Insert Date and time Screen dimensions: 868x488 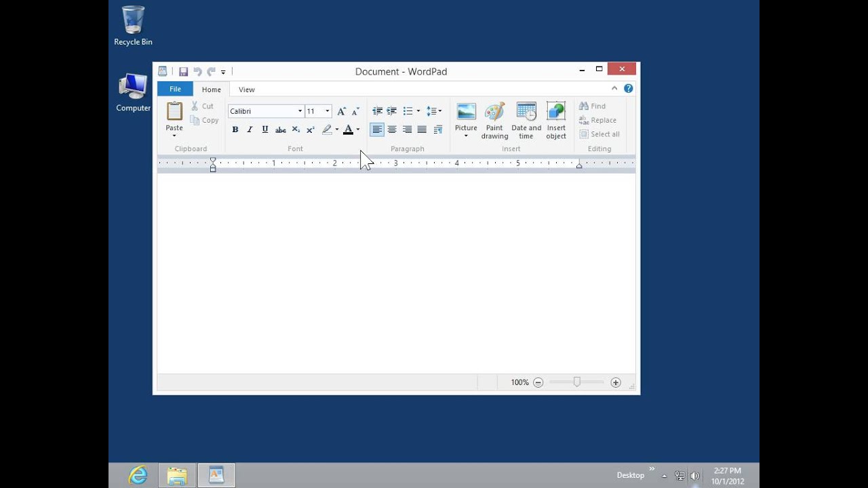(526, 121)
